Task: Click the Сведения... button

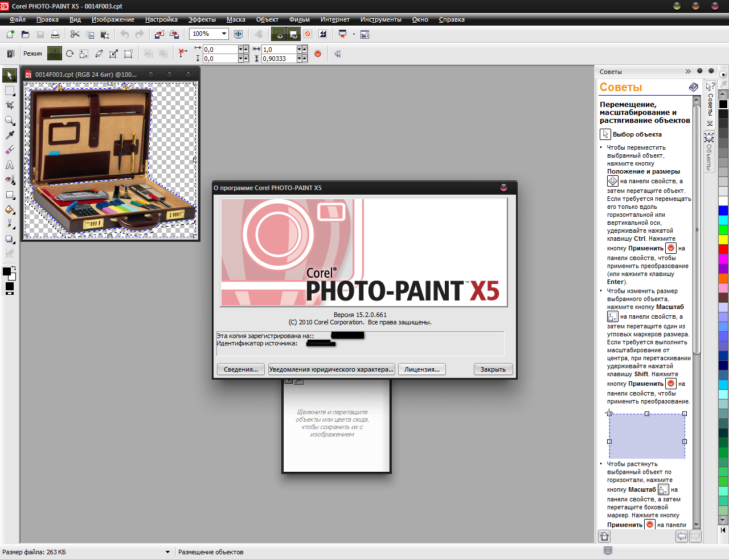Action: [241, 369]
